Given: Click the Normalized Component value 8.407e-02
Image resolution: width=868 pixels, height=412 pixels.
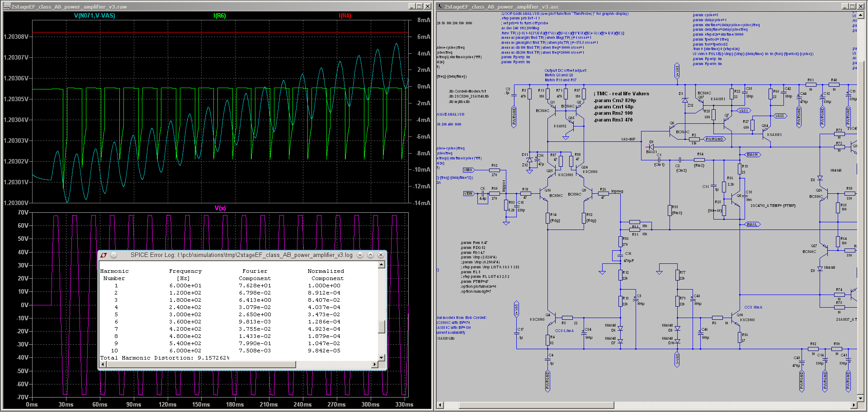Looking at the screenshot, I should 324,300.
